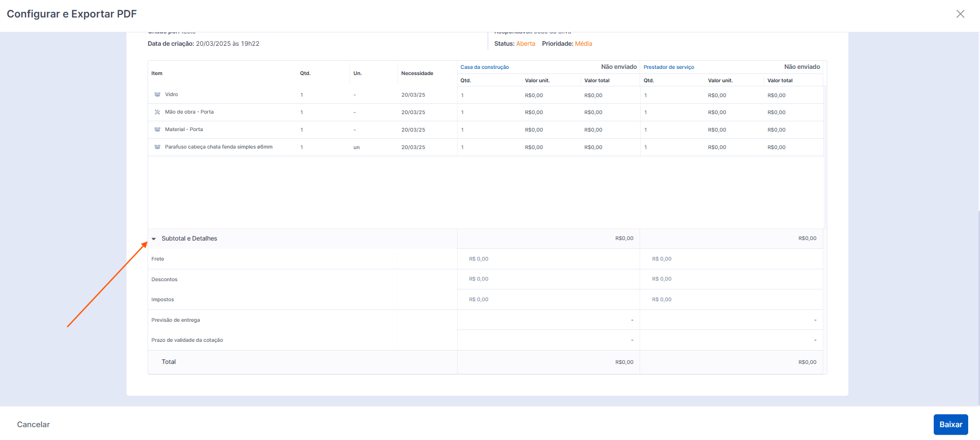Screen dimensions: 980x440
Task: Click Impostos value for Prestador de serviço
Action: click(x=662, y=300)
